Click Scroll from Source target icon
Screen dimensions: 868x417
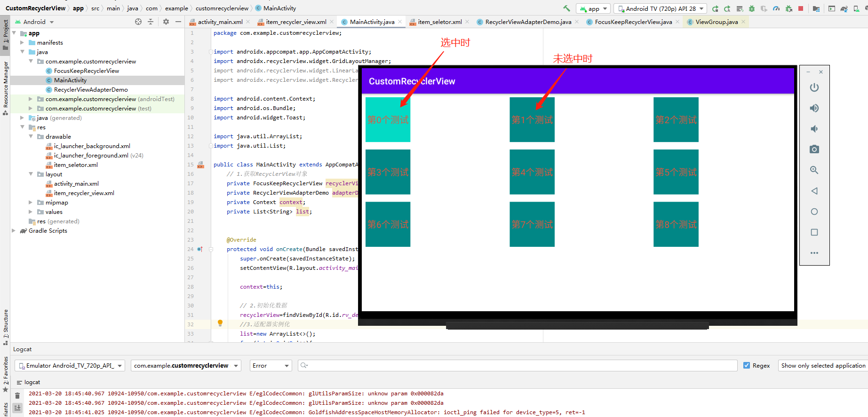pos(138,22)
